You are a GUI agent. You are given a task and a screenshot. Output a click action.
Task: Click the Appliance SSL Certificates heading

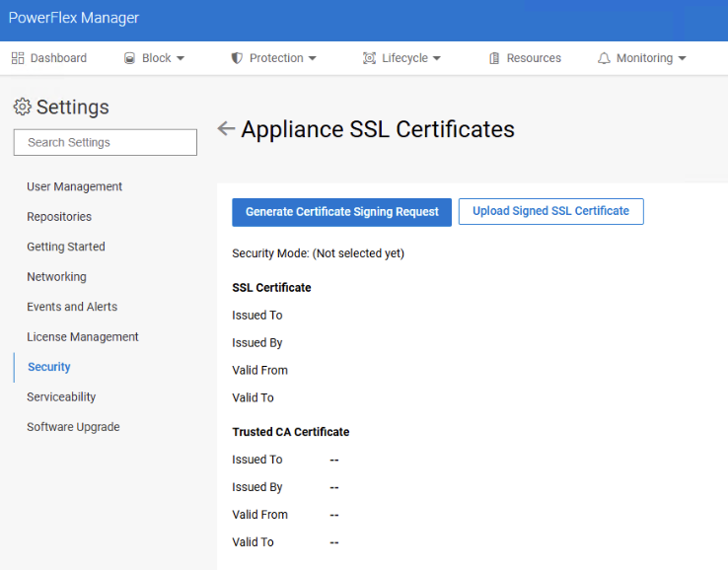378,129
